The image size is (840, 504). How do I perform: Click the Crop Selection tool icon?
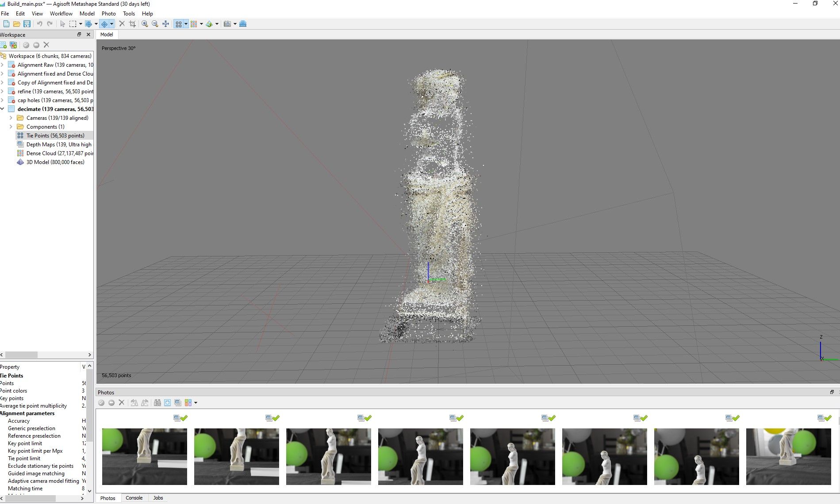point(132,24)
